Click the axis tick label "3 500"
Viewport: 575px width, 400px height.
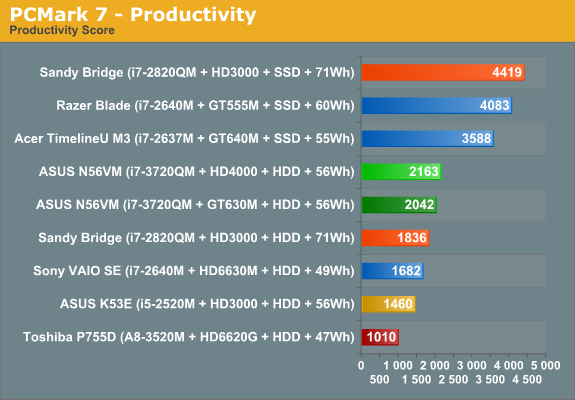click(x=490, y=379)
